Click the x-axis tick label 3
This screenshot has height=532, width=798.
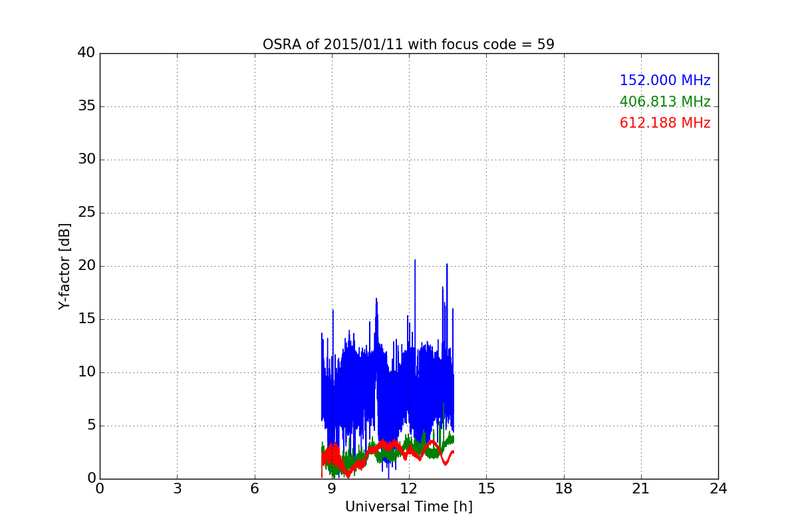tap(177, 489)
